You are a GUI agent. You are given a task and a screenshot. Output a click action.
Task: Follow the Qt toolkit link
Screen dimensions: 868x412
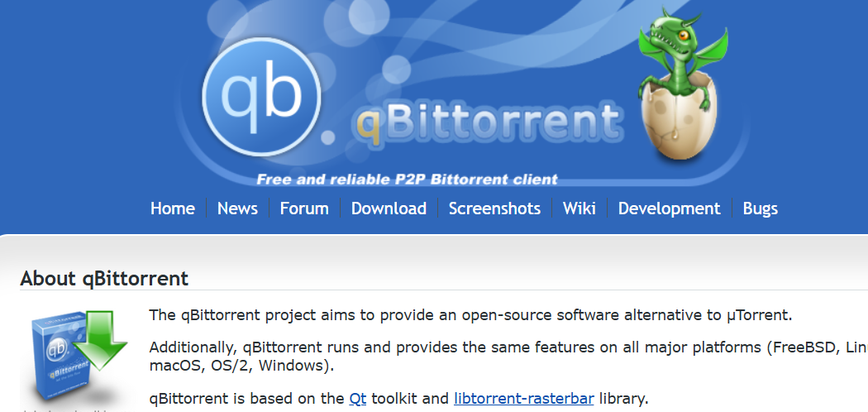[x=357, y=398]
